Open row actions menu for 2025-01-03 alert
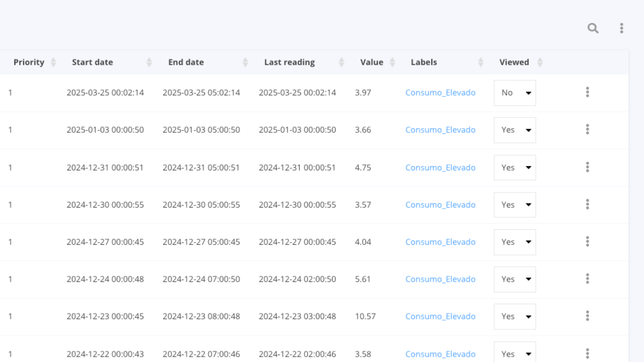The height and width of the screenshot is (362, 644). click(587, 129)
